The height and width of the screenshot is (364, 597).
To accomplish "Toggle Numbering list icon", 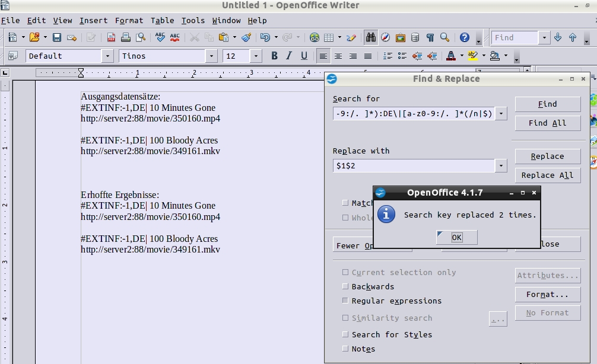I will [x=387, y=56].
